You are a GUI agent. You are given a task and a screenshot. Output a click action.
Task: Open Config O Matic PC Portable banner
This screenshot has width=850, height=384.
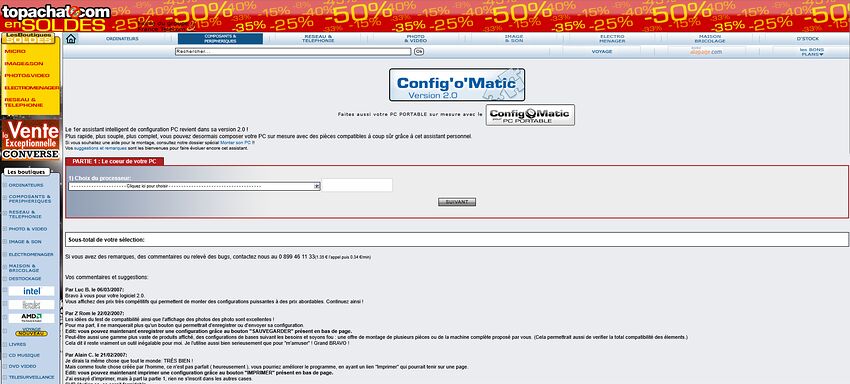pos(530,115)
